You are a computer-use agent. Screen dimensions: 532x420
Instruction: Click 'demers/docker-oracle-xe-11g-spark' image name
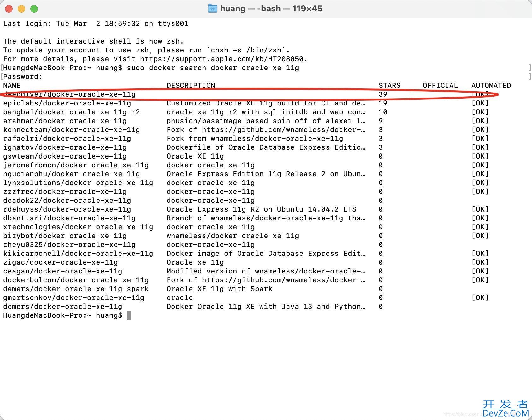[76, 289]
